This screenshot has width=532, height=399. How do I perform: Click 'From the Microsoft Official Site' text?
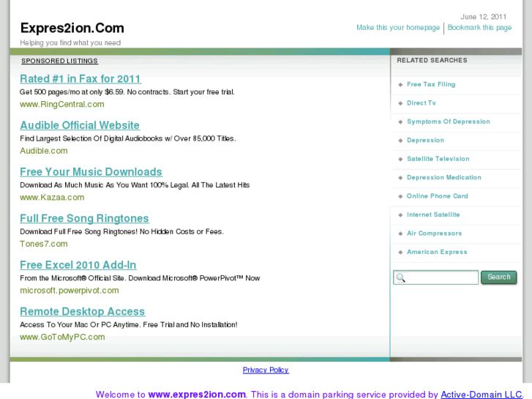tap(140, 278)
